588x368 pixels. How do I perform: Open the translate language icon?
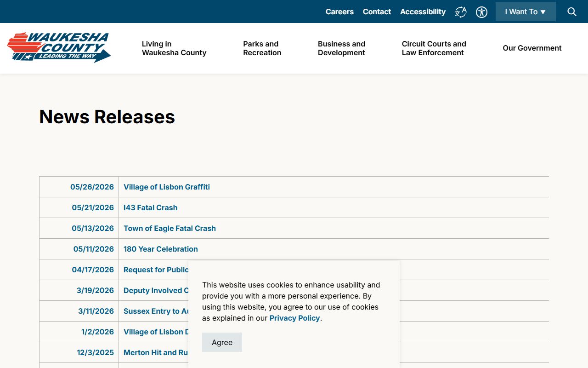click(x=460, y=12)
